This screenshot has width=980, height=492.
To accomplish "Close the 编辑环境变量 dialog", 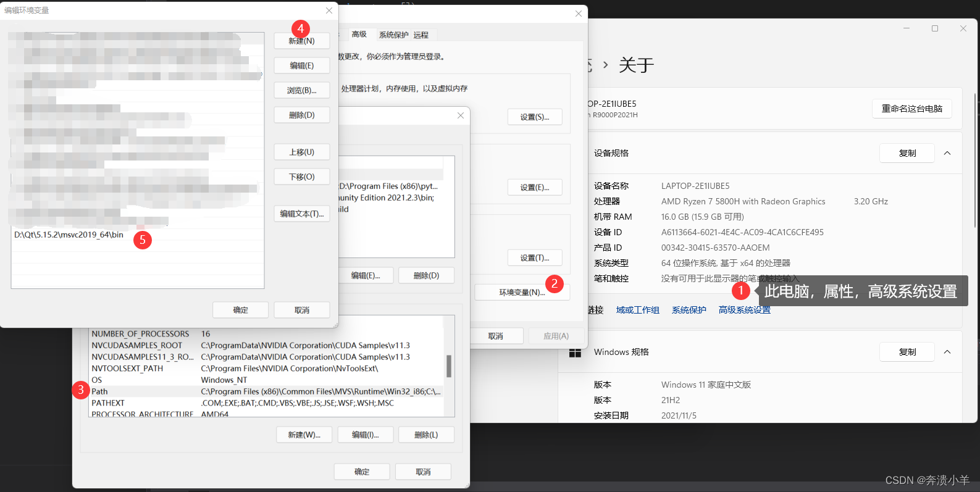I will point(329,10).
